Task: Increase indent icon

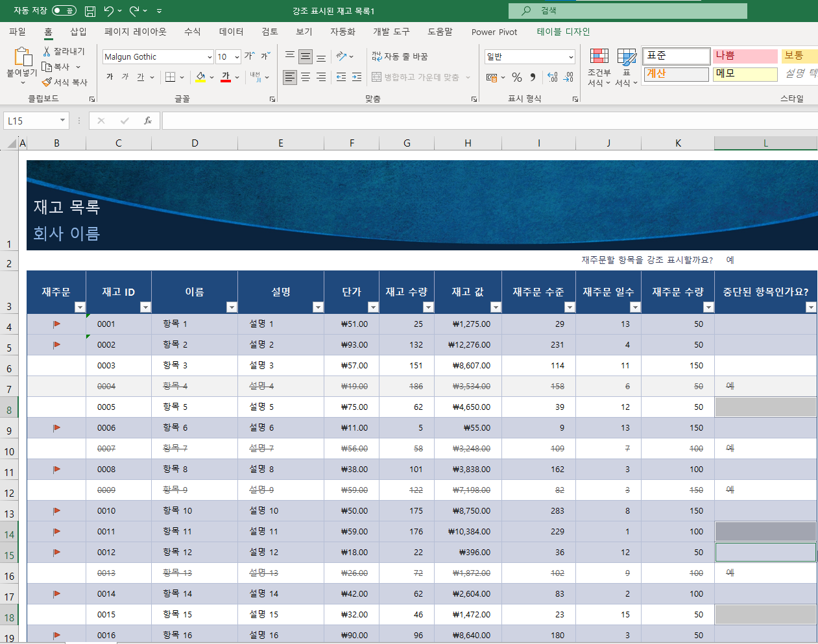Action: pyautogui.click(x=357, y=77)
